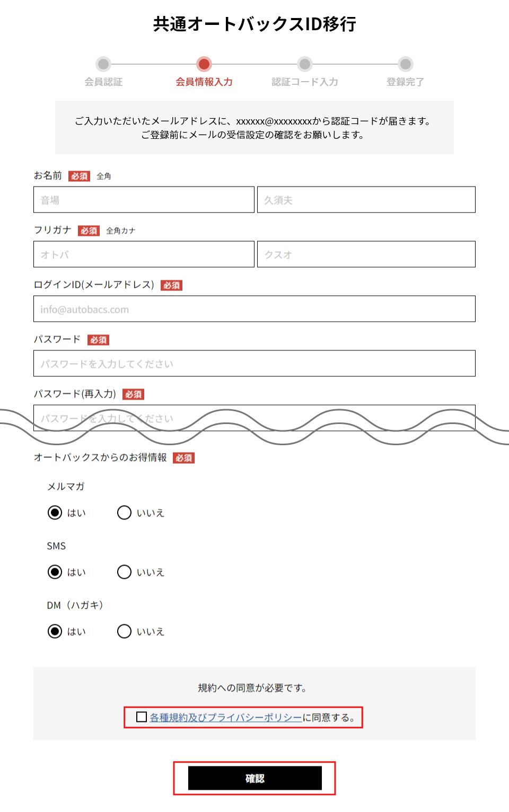The height and width of the screenshot is (812, 509).
Task: Select はい for SMS
Action: [x=55, y=572]
